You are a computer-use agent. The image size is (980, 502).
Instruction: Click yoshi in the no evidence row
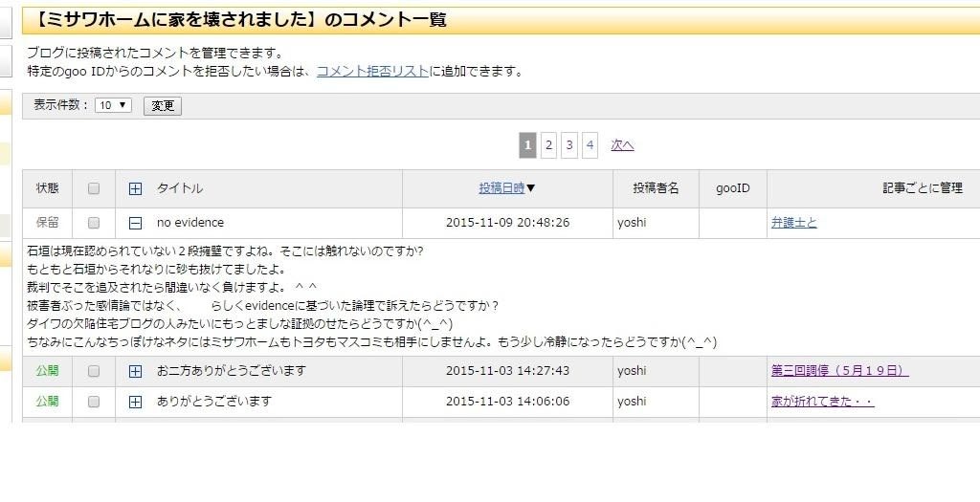[632, 222]
